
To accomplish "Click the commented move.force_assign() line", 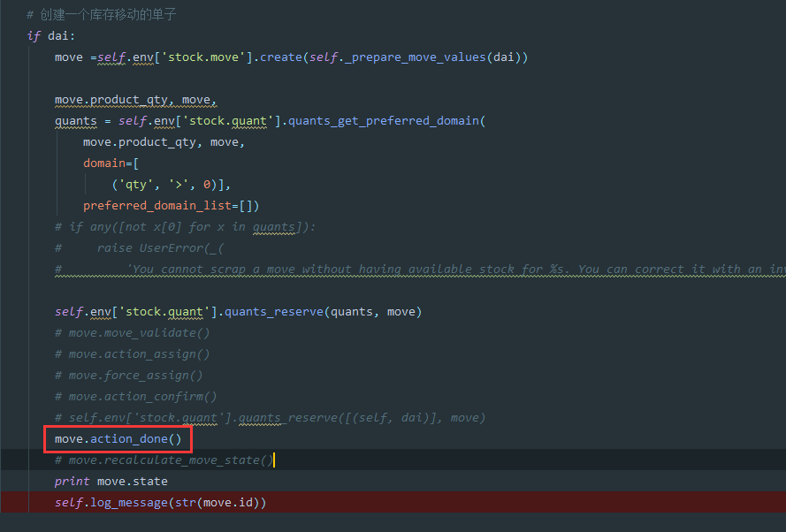I will click(x=129, y=376).
